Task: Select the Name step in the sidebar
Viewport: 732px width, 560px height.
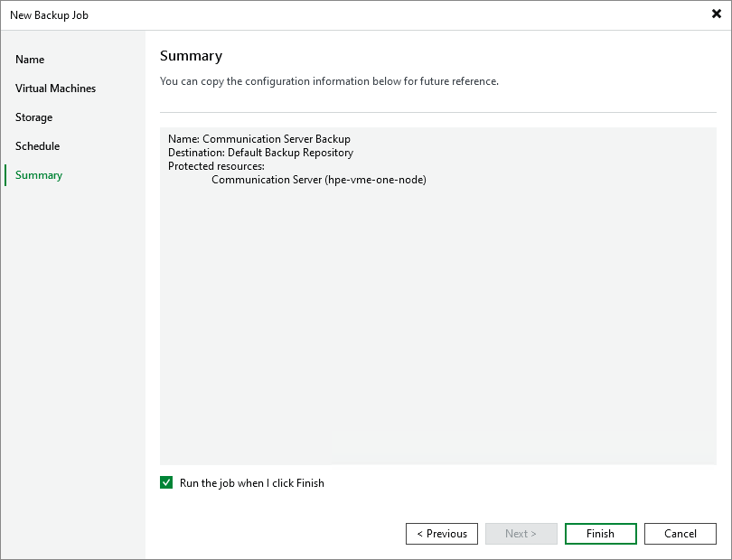Action: pyautogui.click(x=30, y=59)
